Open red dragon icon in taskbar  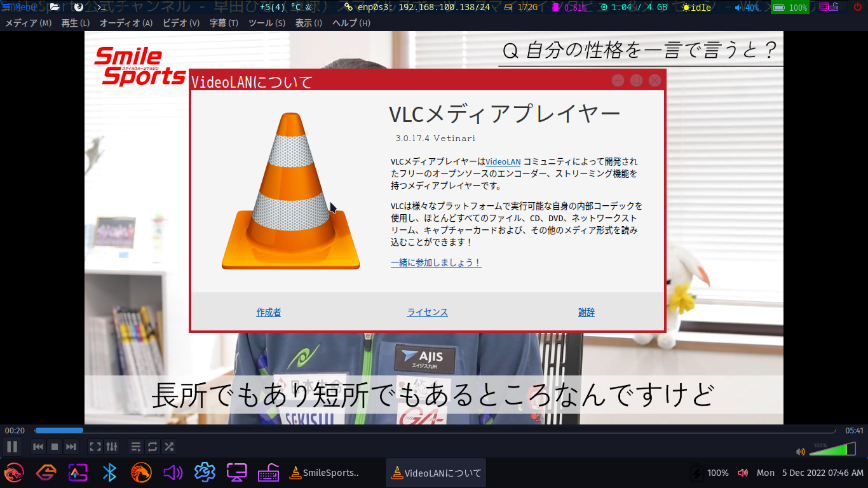[x=15, y=473]
